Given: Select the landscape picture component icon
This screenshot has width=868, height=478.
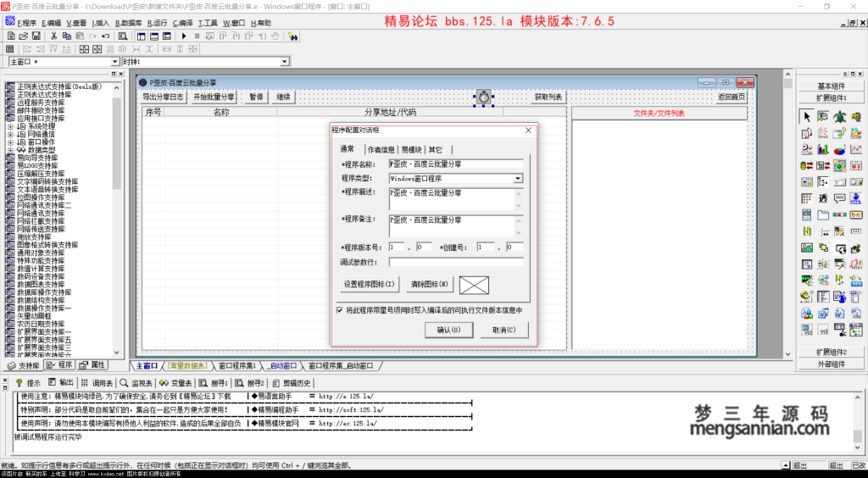Looking at the screenshot, I should 807,247.
